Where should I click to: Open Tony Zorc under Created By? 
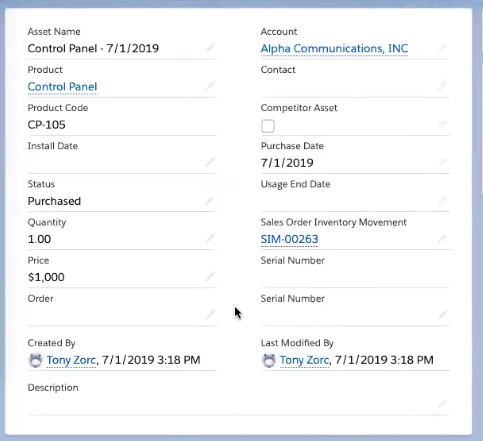click(x=71, y=360)
